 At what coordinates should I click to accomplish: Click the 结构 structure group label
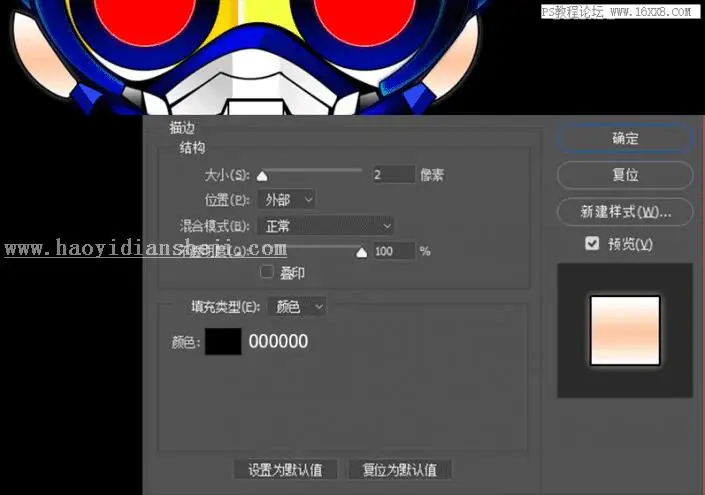click(192, 147)
